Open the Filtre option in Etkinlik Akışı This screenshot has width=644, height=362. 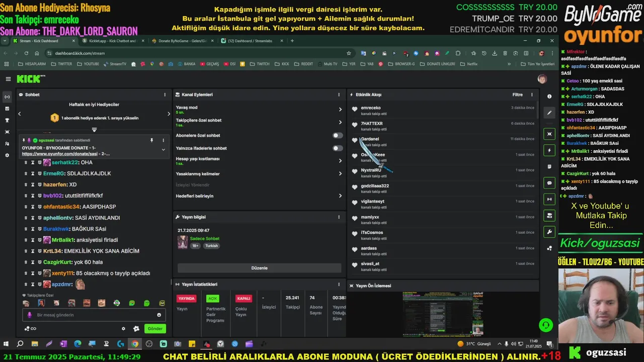[x=518, y=95]
